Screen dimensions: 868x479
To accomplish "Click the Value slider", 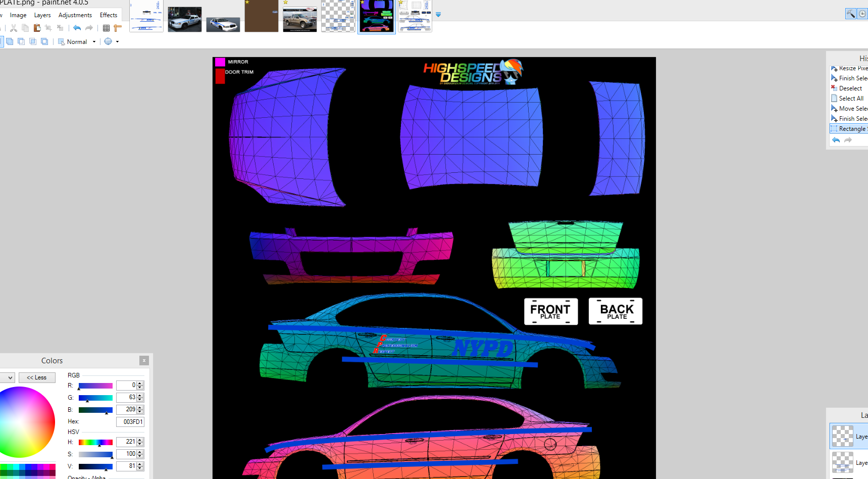I will [x=95, y=466].
